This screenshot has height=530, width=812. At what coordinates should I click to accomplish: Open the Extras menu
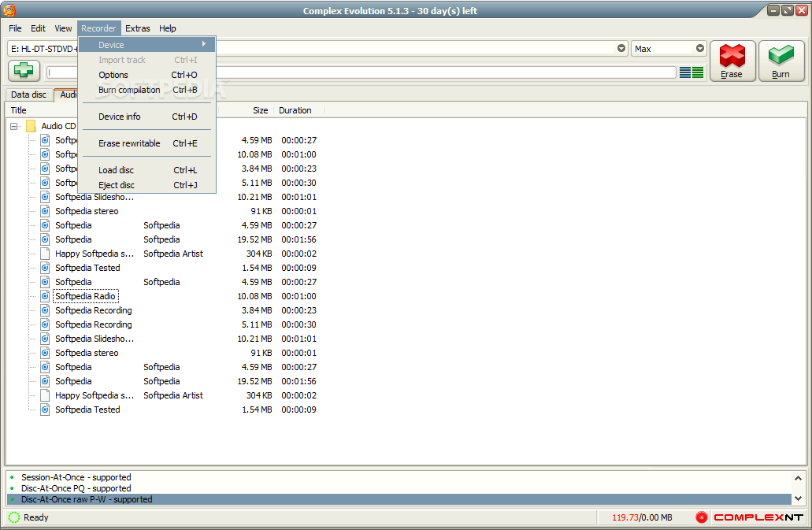pos(137,28)
